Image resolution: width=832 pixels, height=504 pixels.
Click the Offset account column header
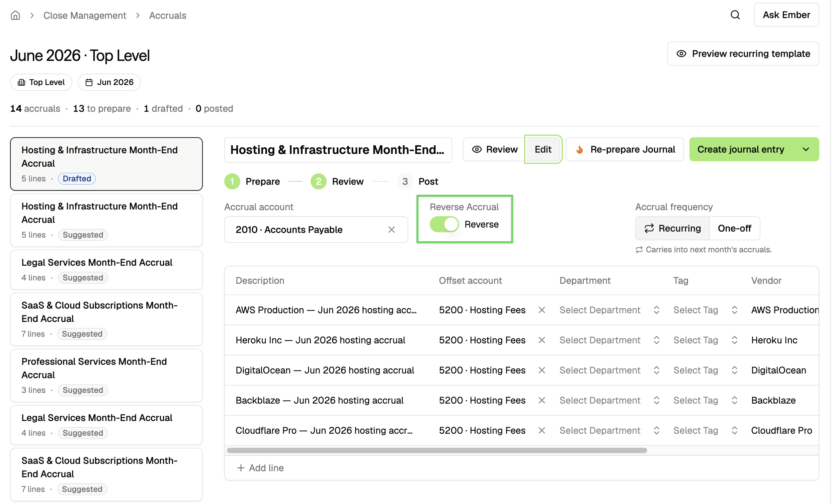[470, 280]
